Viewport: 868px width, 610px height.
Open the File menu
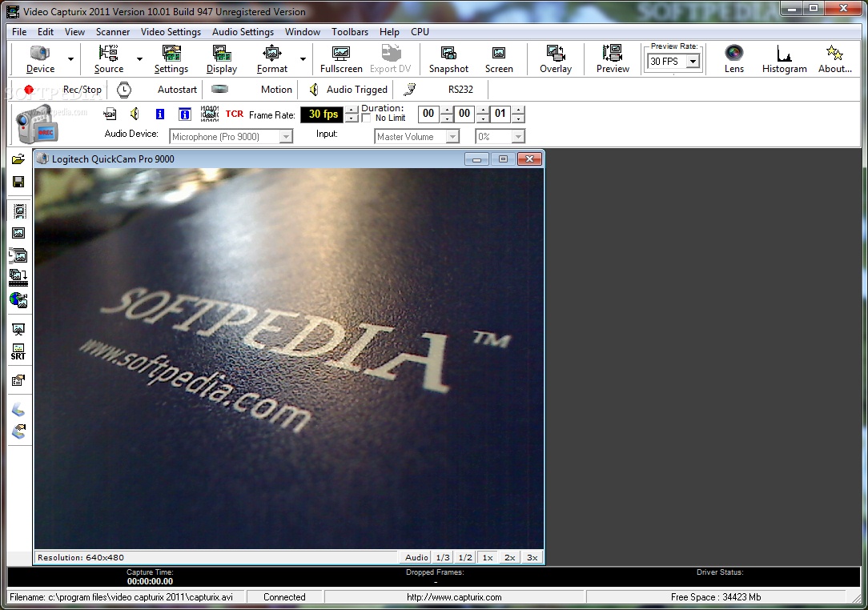(x=19, y=31)
